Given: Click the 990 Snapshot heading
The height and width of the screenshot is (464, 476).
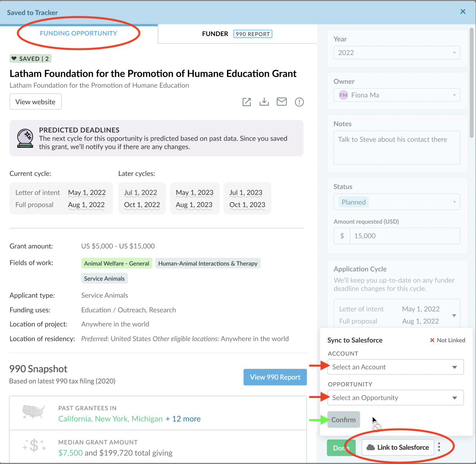Looking at the screenshot, I should click(38, 369).
